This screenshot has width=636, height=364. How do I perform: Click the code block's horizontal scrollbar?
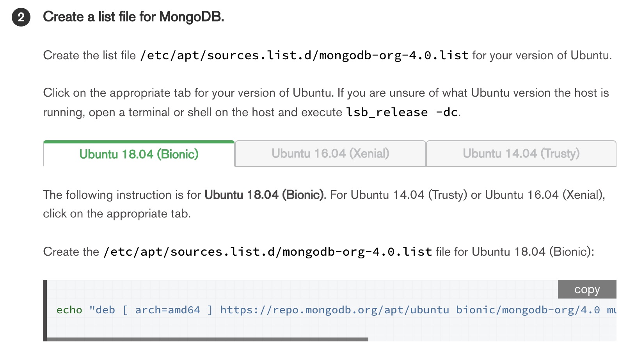(x=207, y=339)
